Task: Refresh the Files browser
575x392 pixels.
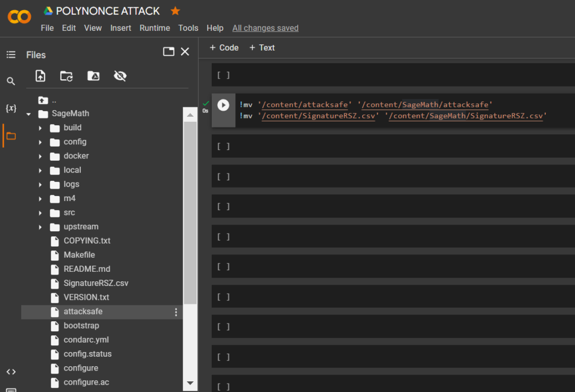Action: coord(66,76)
